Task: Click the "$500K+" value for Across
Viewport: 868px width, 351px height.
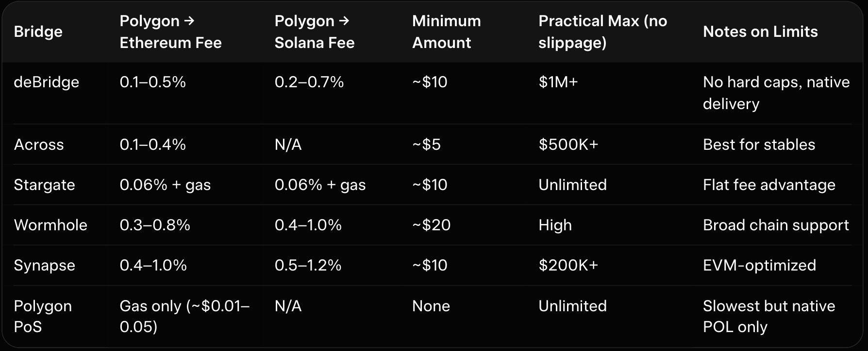Action: point(568,144)
